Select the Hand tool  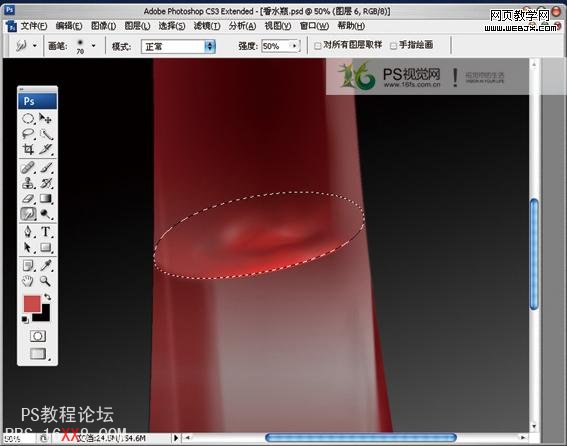(x=28, y=281)
